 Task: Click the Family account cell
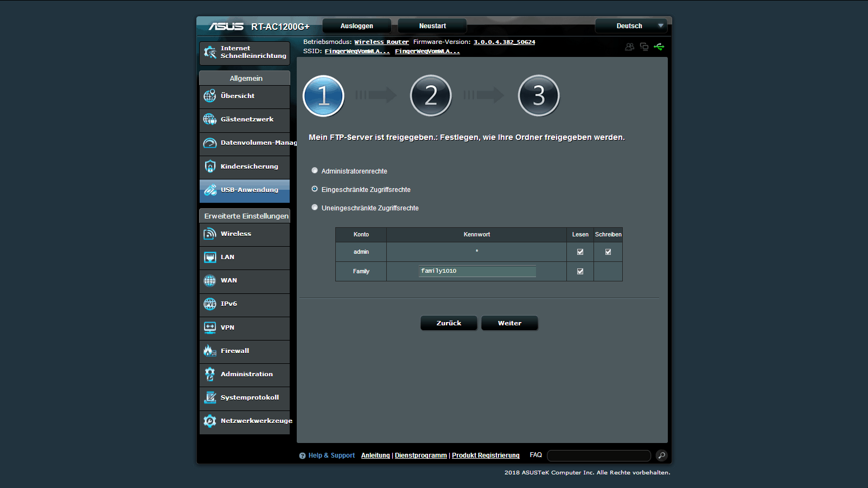[361, 272]
